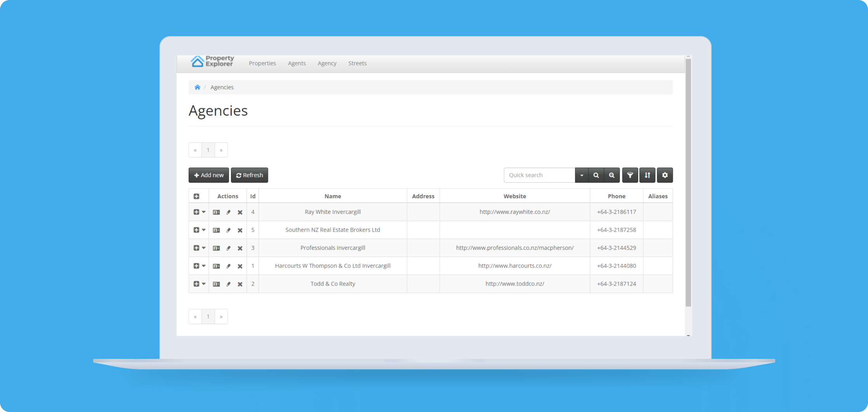Open the quick search options dropdown arrow
The image size is (868, 412).
(582, 175)
